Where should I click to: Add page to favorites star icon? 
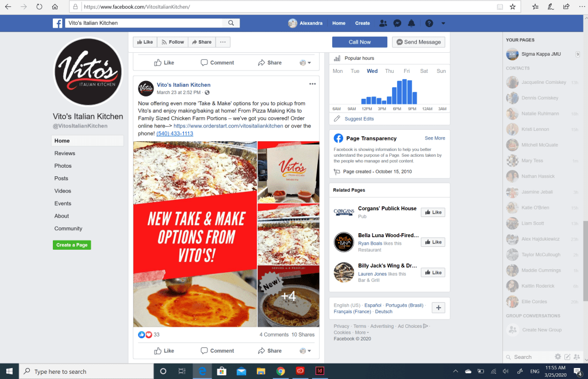(x=513, y=7)
